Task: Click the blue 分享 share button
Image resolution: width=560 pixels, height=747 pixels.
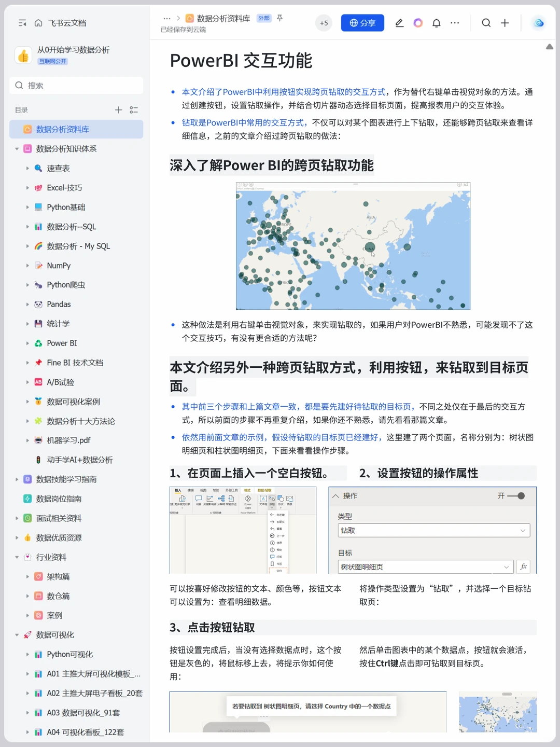Action: point(362,23)
